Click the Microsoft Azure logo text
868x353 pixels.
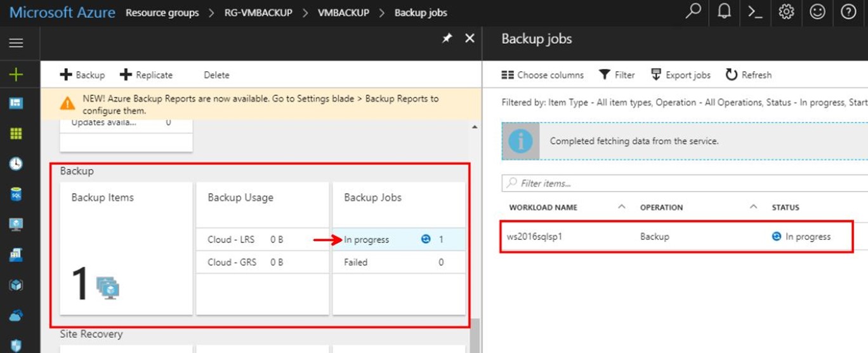(62, 13)
